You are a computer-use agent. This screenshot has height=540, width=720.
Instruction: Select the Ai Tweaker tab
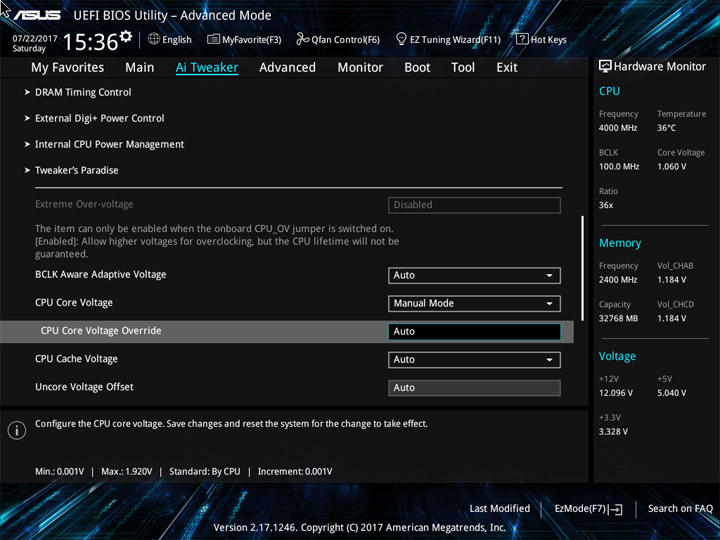(x=207, y=68)
